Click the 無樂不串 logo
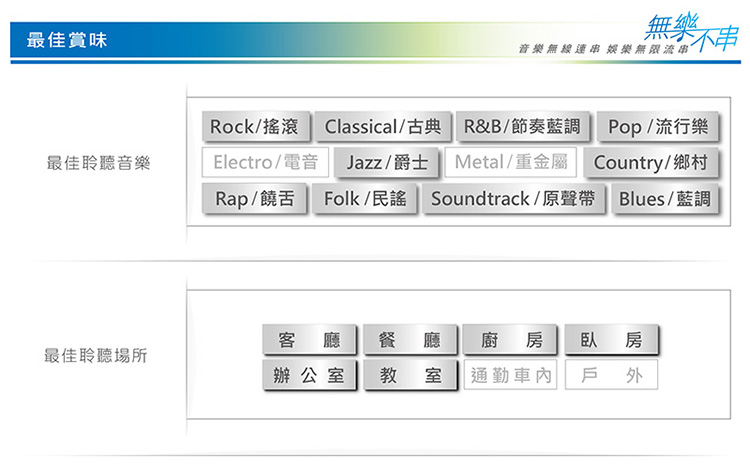Screen dimensions: 750x469 (691, 32)
